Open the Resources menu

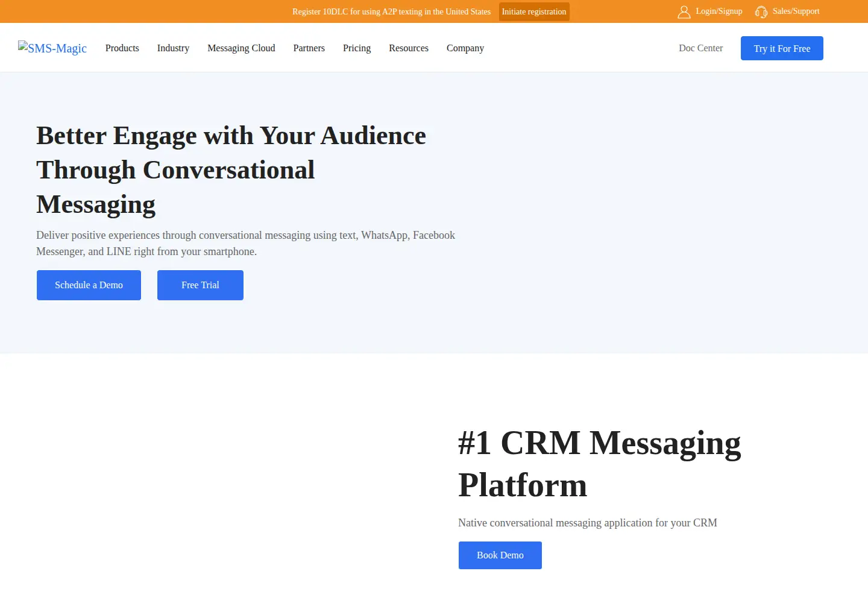pyautogui.click(x=409, y=48)
